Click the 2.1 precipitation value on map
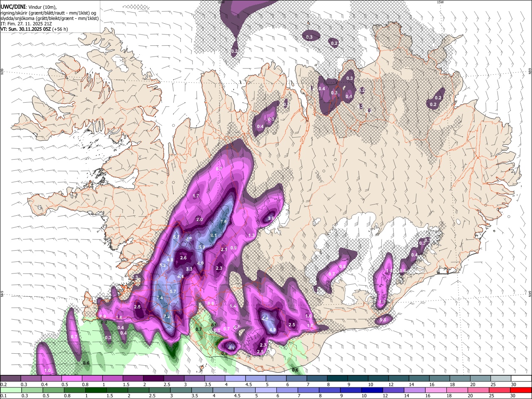 point(224,249)
